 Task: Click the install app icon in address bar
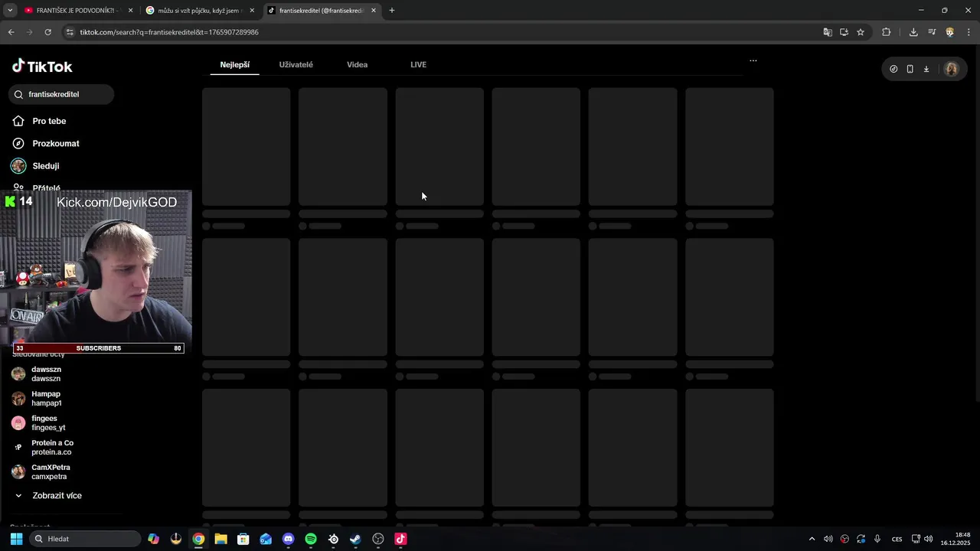pos(844,32)
